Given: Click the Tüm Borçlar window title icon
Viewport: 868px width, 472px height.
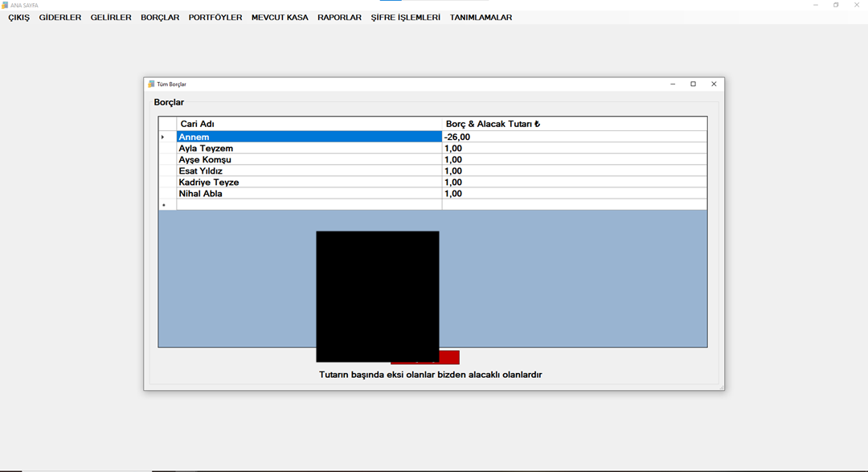Looking at the screenshot, I should coord(151,84).
